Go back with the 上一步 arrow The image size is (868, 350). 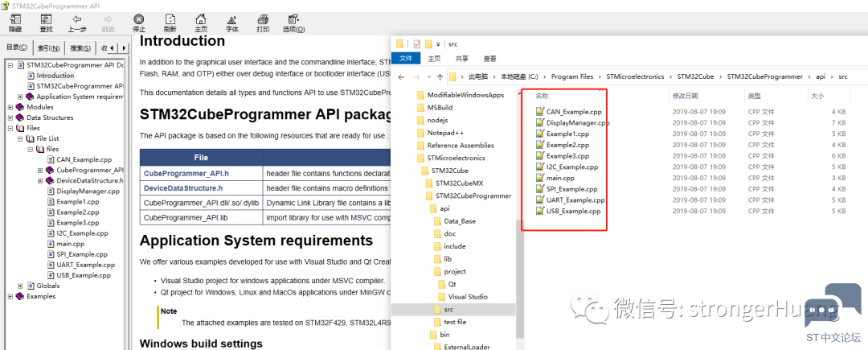coord(77,23)
